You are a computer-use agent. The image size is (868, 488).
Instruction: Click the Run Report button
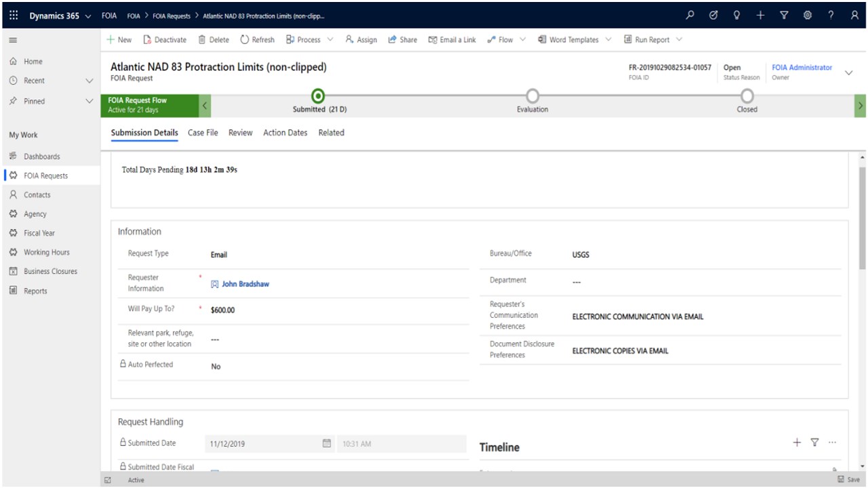tap(647, 40)
